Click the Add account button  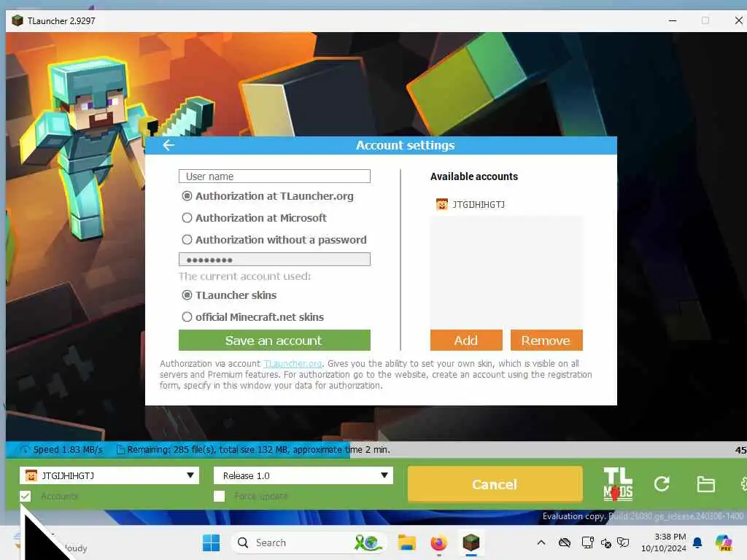coord(466,341)
